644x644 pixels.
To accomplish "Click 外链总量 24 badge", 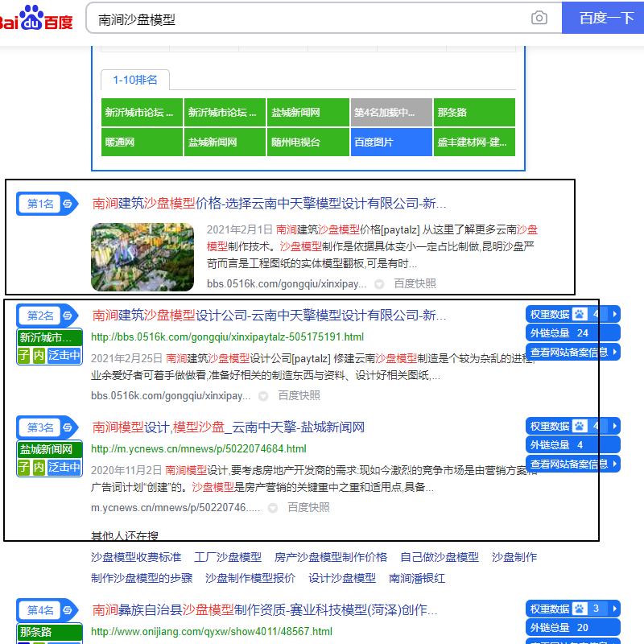I will 572,333.
